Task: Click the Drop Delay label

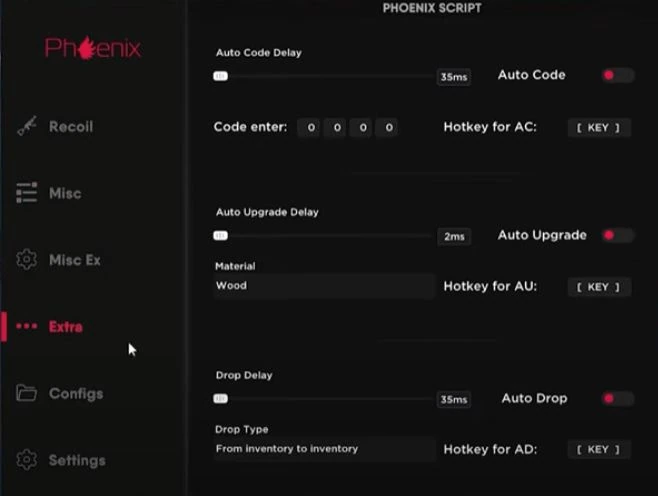Action: [x=244, y=375]
